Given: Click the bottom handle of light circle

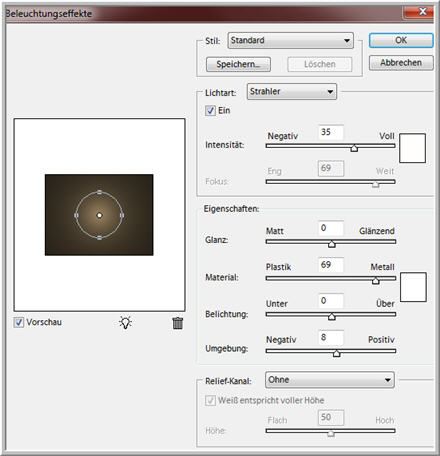Looking at the screenshot, I should 99,238.
